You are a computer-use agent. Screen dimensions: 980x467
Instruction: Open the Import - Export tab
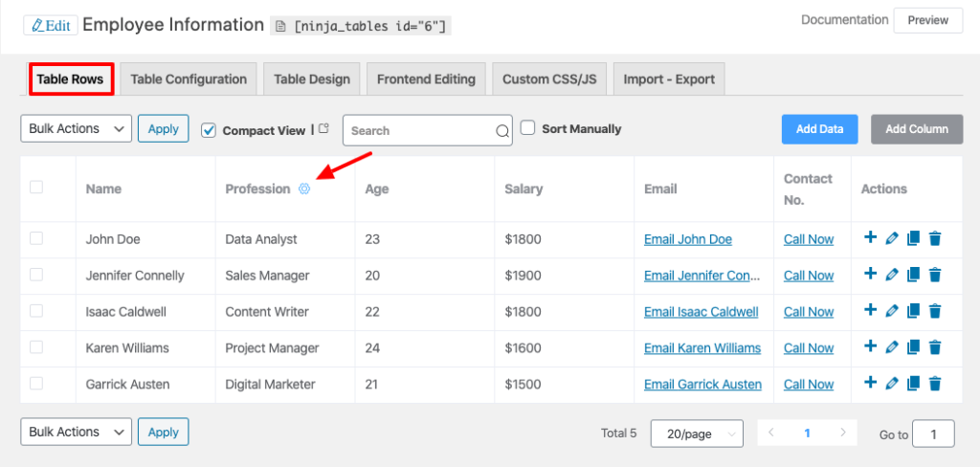[x=669, y=79]
